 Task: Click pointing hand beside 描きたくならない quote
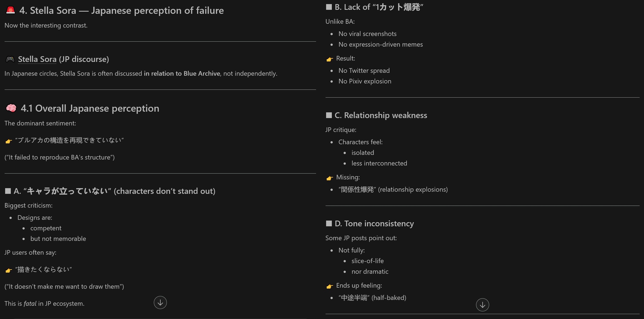[x=9, y=270]
